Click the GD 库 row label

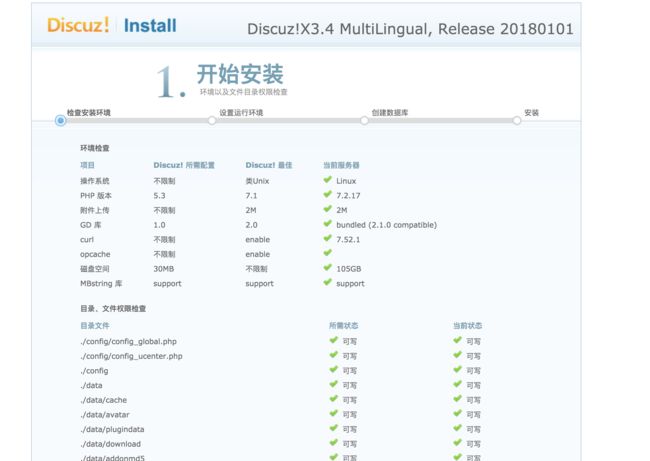pos(91,225)
